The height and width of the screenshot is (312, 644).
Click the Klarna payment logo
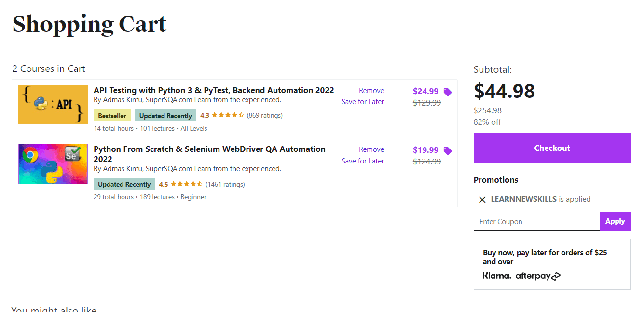496,275
